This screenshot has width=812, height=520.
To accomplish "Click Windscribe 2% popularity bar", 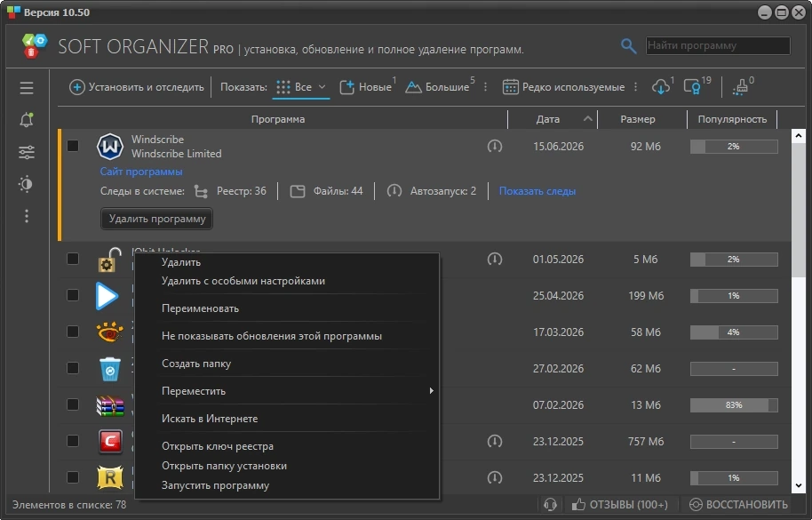I will 734,147.
